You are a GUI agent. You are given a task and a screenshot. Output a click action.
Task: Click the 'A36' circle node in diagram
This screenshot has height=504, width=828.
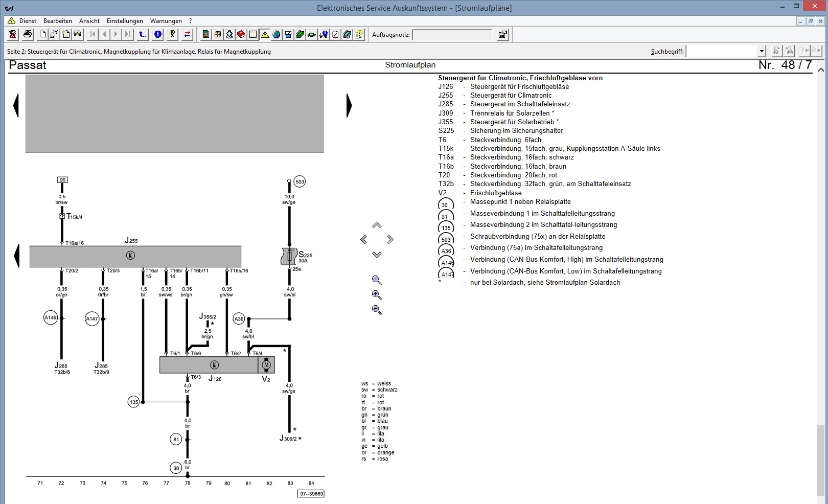coord(239,319)
